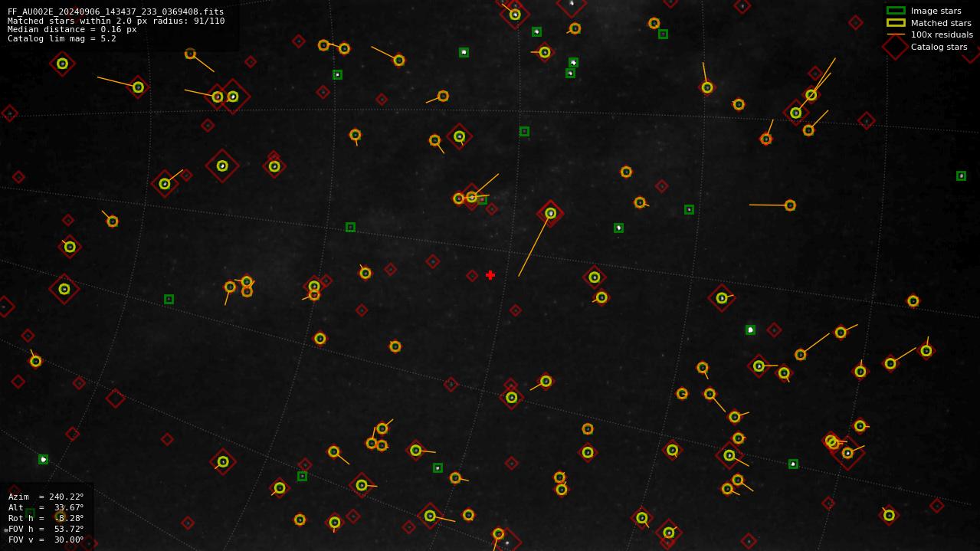Click the 'Catalog lim mag = 5.2' text
This screenshot has height=551, width=980.
point(62,38)
